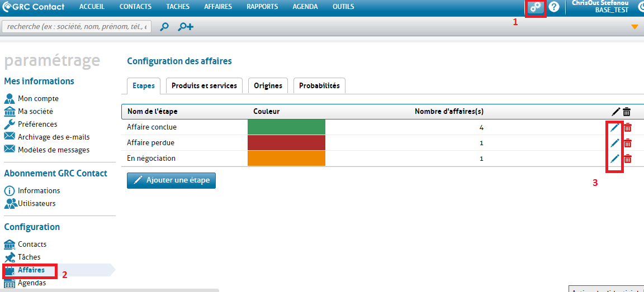Open the RAPPORTS menu
This screenshot has width=644, height=292.
[262, 7]
